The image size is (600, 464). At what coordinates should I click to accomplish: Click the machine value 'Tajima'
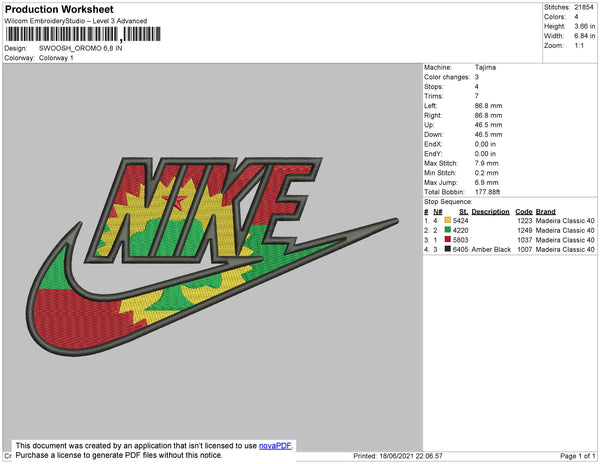tap(485, 67)
